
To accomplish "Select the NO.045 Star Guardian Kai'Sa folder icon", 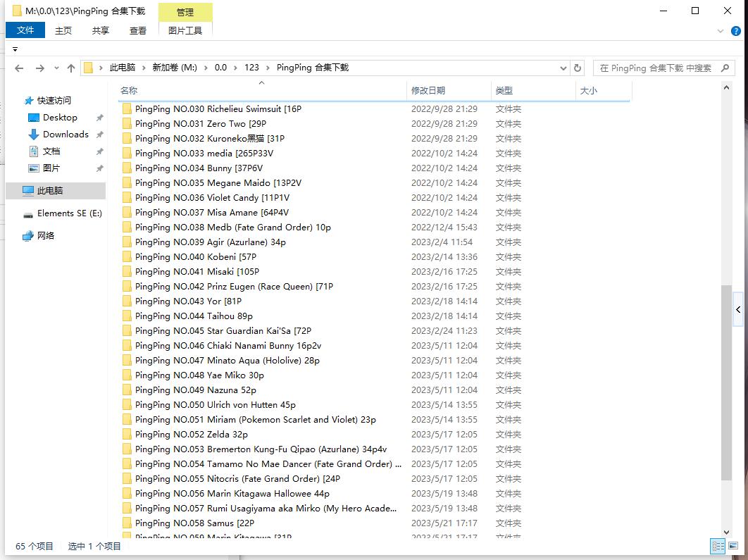I will click(126, 330).
